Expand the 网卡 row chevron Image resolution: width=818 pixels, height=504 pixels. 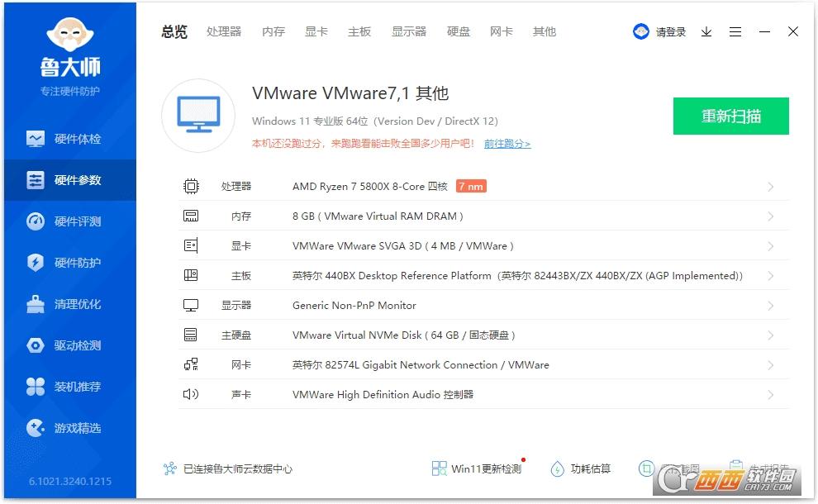(x=771, y=365)
